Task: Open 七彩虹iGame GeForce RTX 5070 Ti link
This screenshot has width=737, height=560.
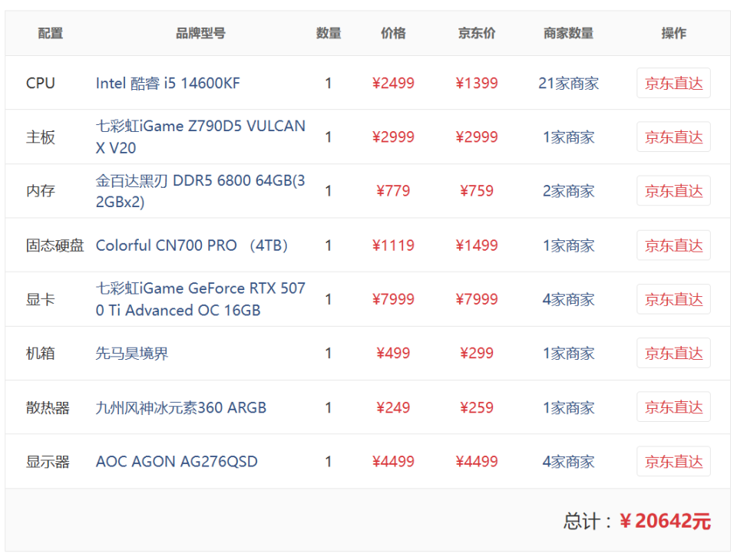Action: (x=200, y=299)
